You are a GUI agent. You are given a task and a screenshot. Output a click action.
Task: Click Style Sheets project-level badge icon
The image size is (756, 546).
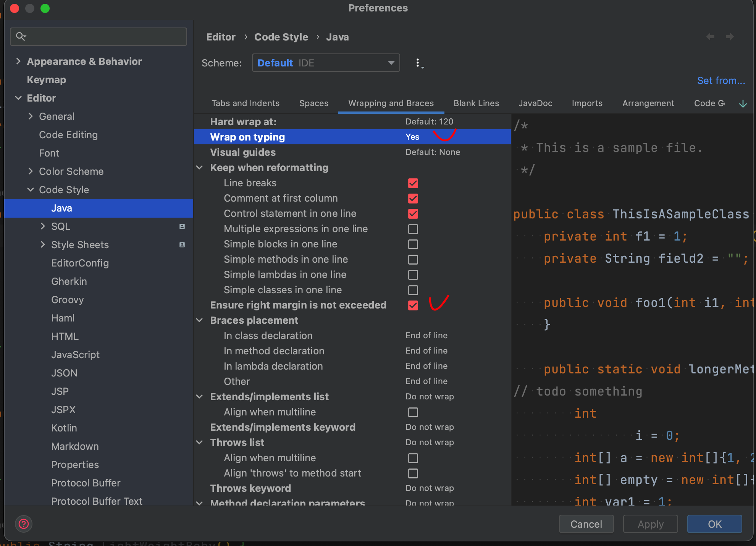[182, 245]
